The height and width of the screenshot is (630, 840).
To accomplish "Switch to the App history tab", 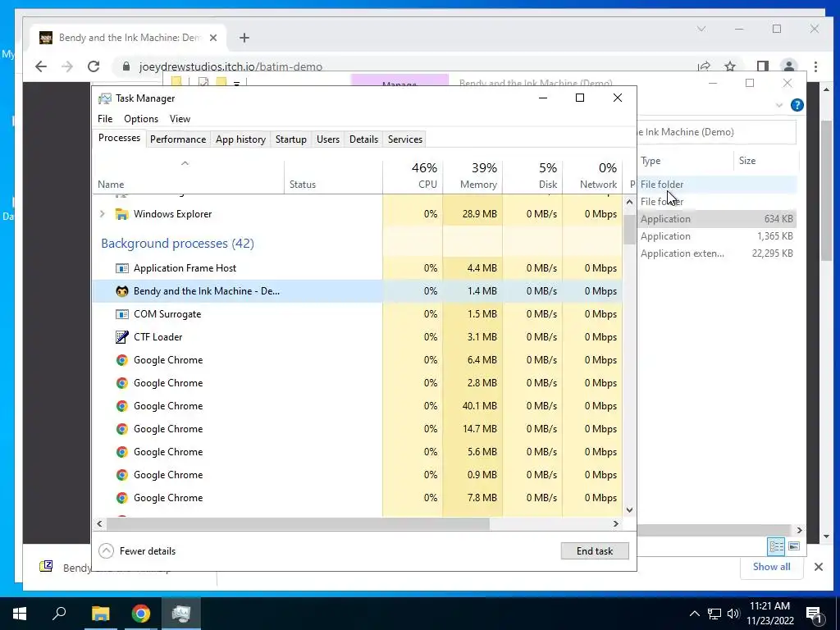I will pyautogui.click(x=240, y=139).
